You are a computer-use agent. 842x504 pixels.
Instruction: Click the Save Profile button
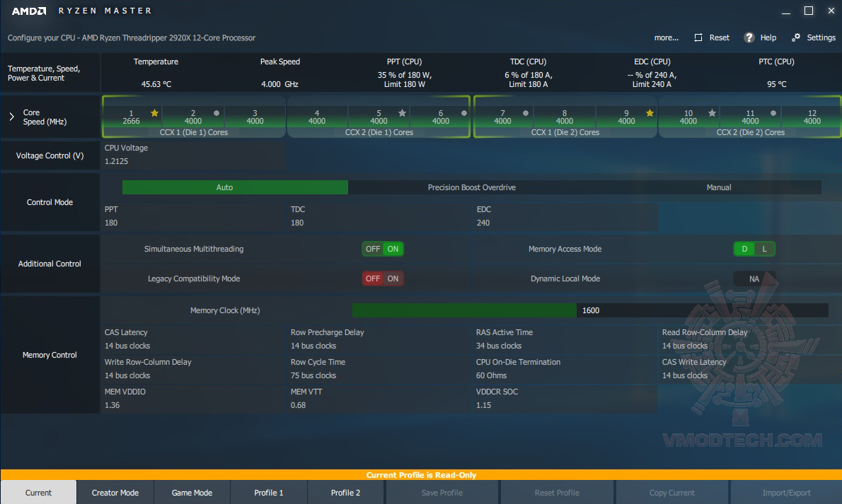coord(442,492)
